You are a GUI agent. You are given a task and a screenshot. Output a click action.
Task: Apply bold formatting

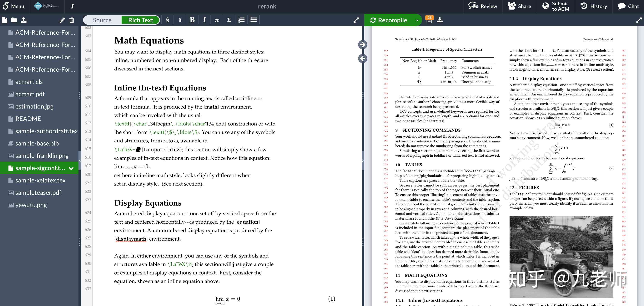click(x=192, y=20)
